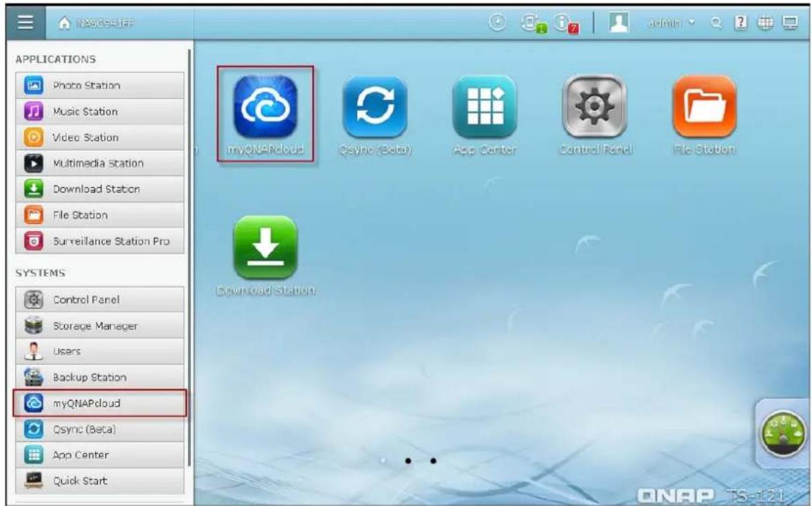This screenshot has height=506, width=812.
Task: Select Music Station in the side menu
Action: 100,112
